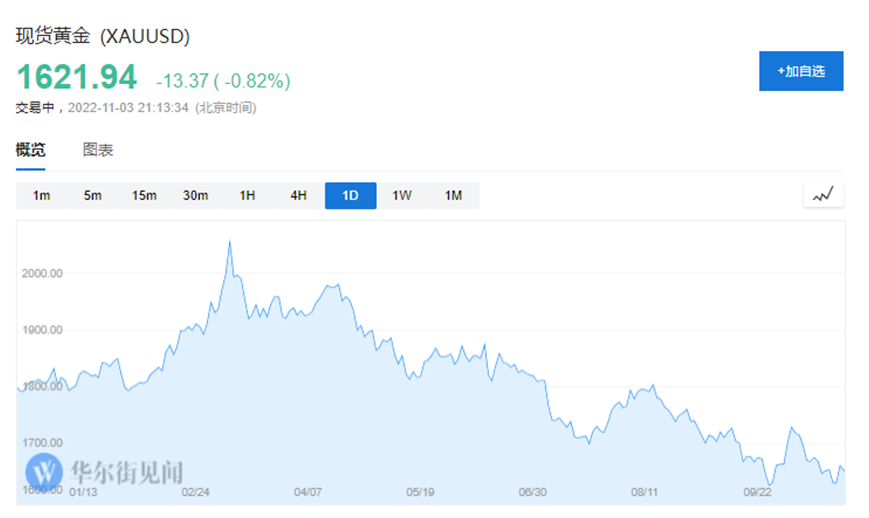Screen dimensions: 869x518
Task: Choose the 15m interval
Action: point(144,196)
